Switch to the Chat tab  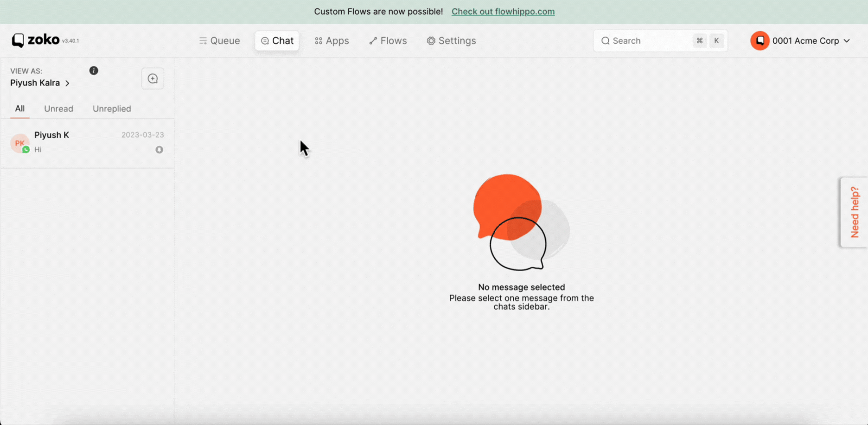click(277, 41)
